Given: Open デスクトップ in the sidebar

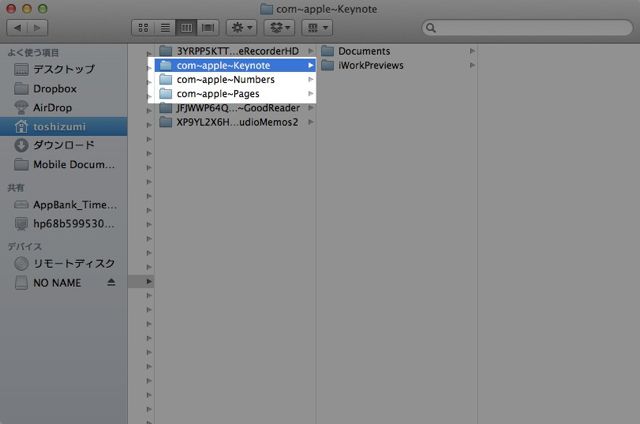Looking at the screenshot, I should [x=64, y=69].
